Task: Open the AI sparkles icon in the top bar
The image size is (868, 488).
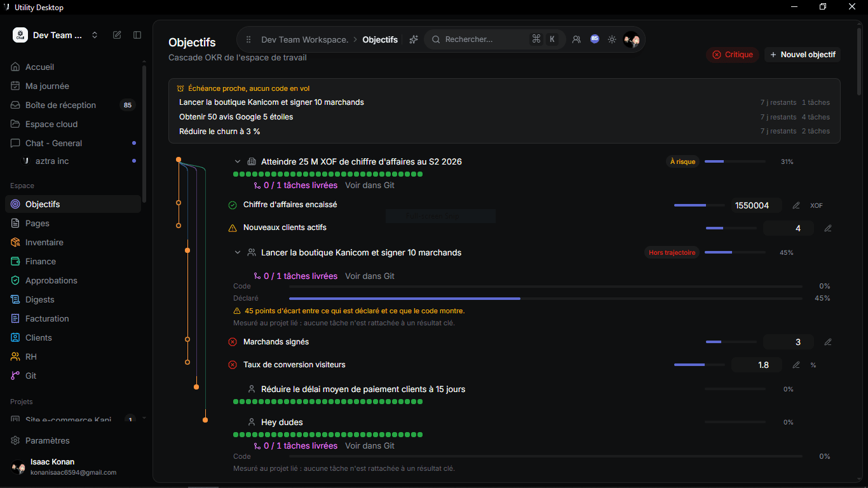Action: click(414, 39)
